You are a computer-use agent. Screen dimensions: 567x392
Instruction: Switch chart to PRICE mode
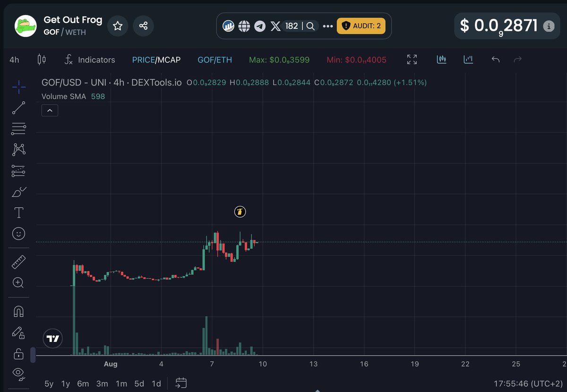[x=143, y=60]
